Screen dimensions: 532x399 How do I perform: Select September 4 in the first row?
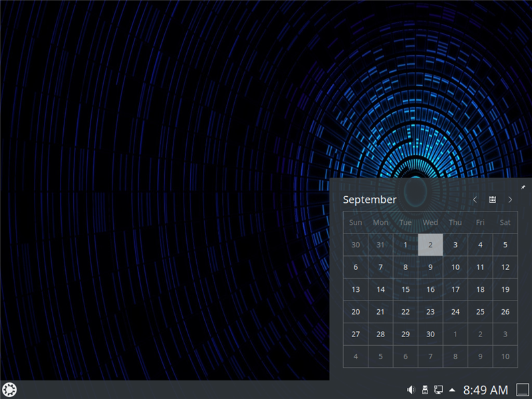[x=480, y=245]
